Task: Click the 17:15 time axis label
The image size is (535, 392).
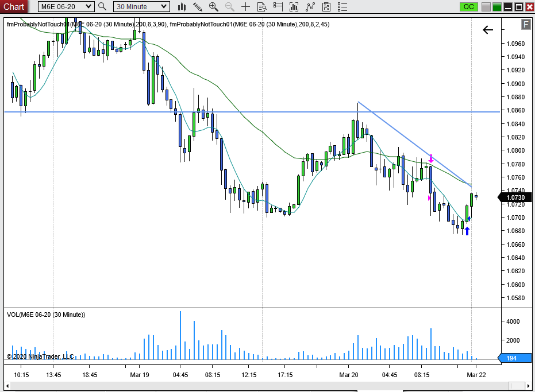Action: (x=285, y=375)
